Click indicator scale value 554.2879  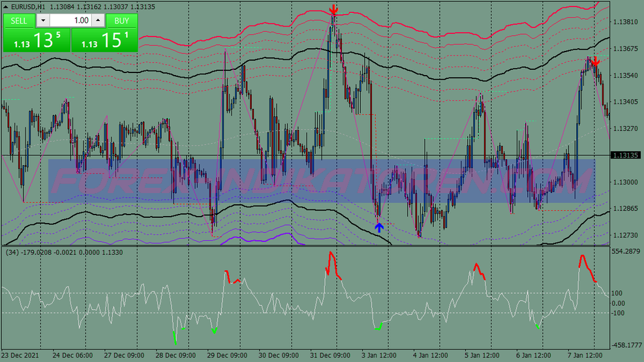(626, 251)
